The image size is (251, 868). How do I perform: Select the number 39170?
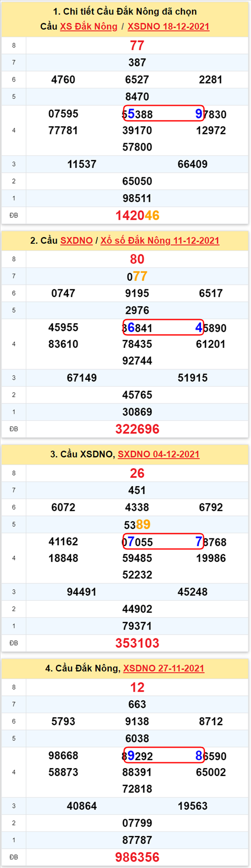click(x=137, y=130)
